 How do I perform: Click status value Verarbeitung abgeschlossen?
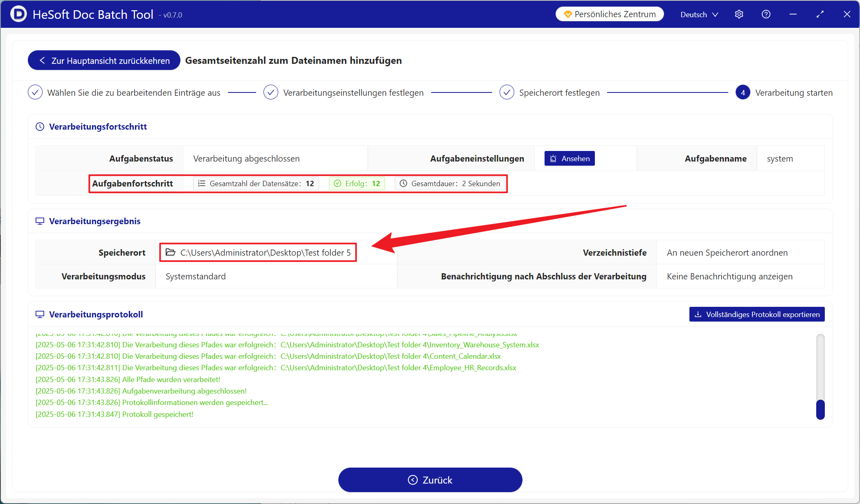coord(246,159)
